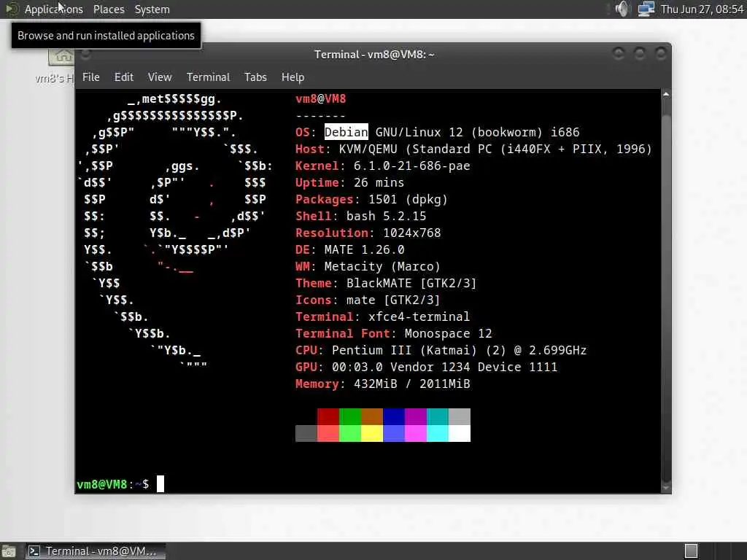
Task: Click the text 'xfce4-terminal'
Action: coord(419,316)
